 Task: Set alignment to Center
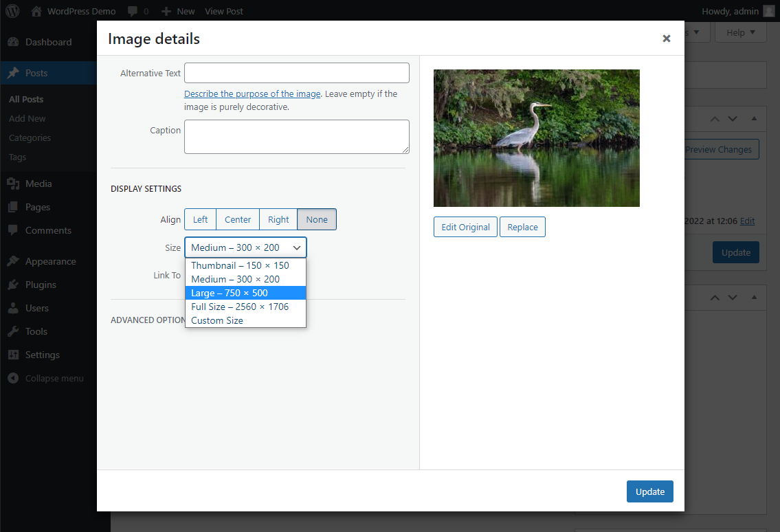click(238, 219)
